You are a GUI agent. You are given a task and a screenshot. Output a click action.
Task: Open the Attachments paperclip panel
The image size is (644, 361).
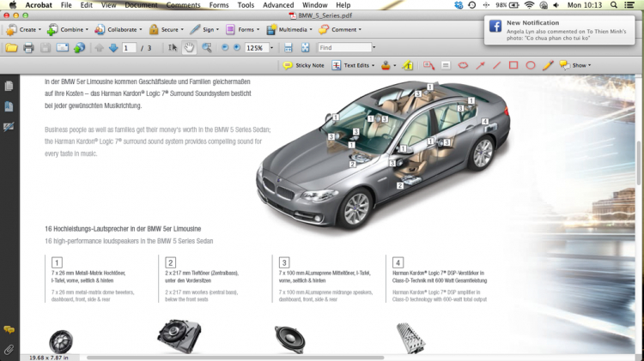click(9, 350)
